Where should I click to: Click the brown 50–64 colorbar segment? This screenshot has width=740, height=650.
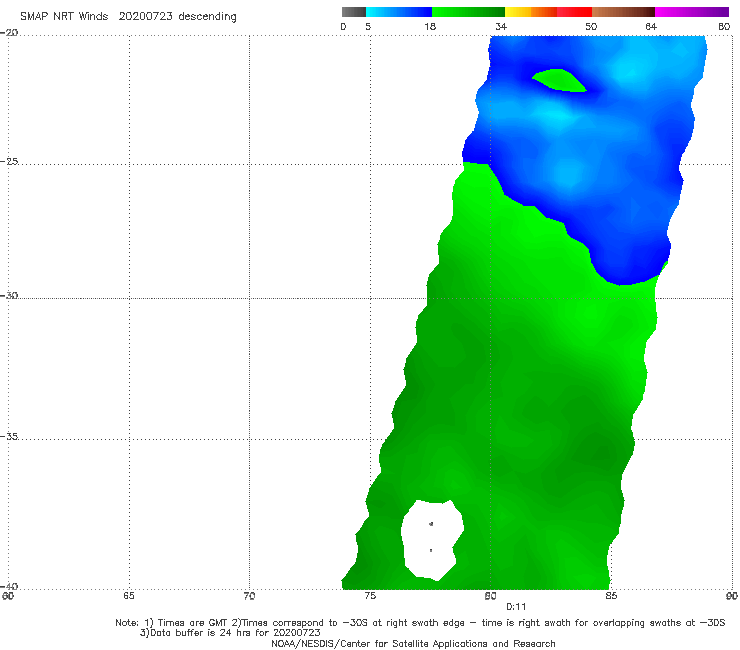pyautogui.click(x=623, y=12)
